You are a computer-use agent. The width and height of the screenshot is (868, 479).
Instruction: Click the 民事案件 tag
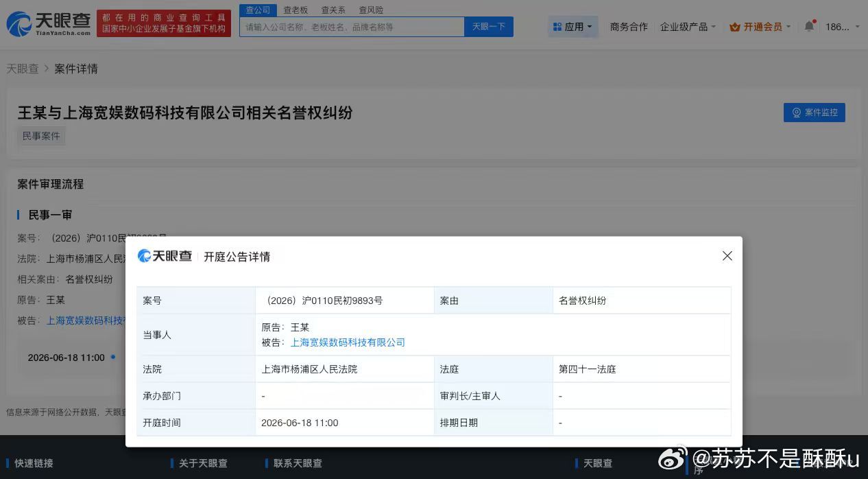click(41, 136)
